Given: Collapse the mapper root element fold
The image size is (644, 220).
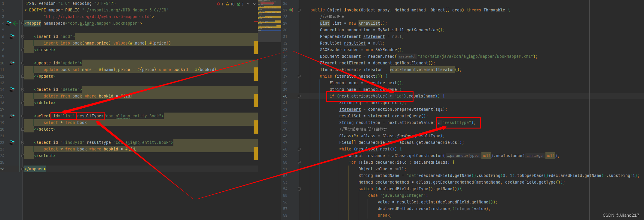Looking at the screenshot, I should point(23,23).
